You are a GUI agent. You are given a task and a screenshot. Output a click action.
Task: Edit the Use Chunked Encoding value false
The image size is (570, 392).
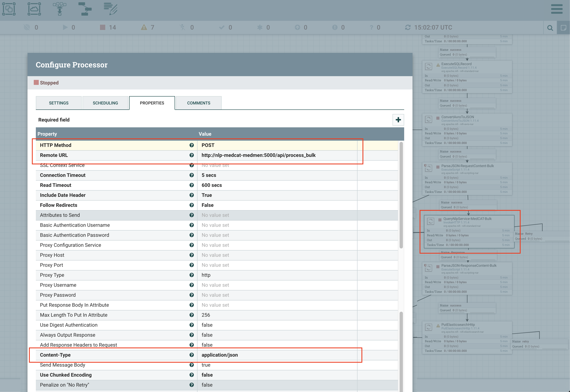point(277,375)
